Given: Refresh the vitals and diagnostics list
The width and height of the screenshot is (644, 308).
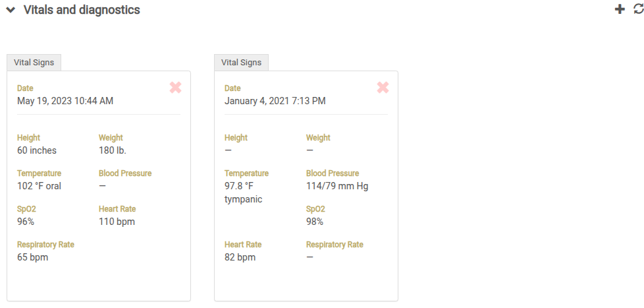Looking at the screenshot, I should click(x=637, y=9).
